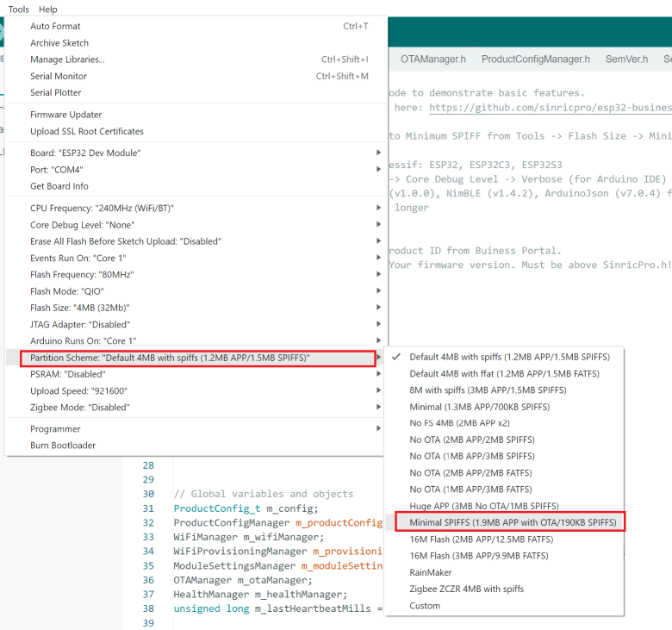Expand Programmer submenu
Image resolution: width=672 pixels, height=630 pixels.
(196, 429)
